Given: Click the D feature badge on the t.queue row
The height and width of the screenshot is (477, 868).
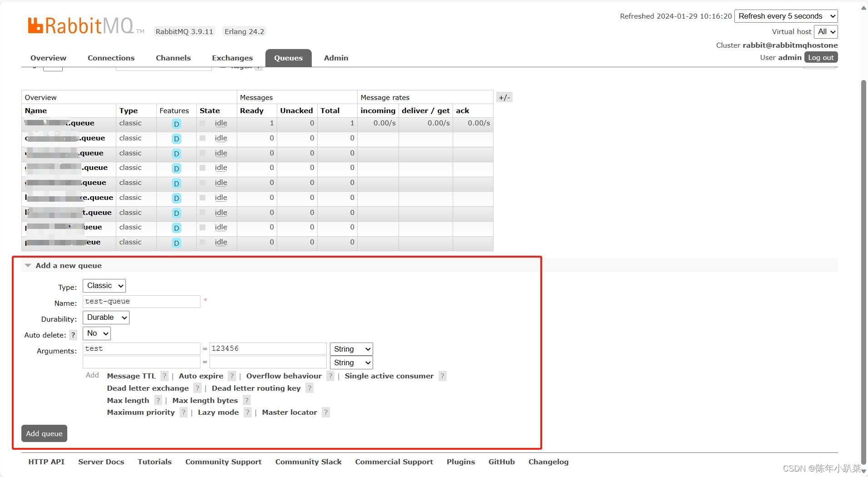Looking at the screenshot, I should 176,213.
